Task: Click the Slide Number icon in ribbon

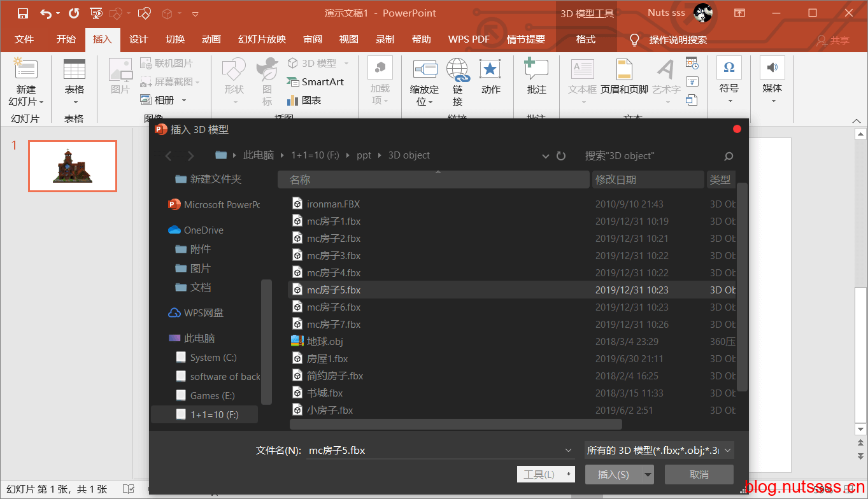Action: (x=692, y=81)
